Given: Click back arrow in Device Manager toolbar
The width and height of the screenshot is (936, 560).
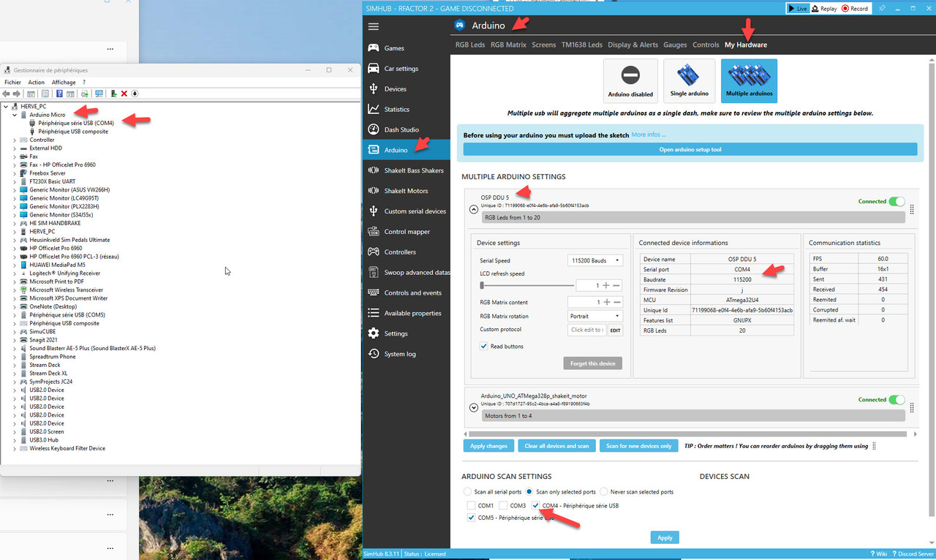Looking at the screenshot, I should click(x=7, y=94).
